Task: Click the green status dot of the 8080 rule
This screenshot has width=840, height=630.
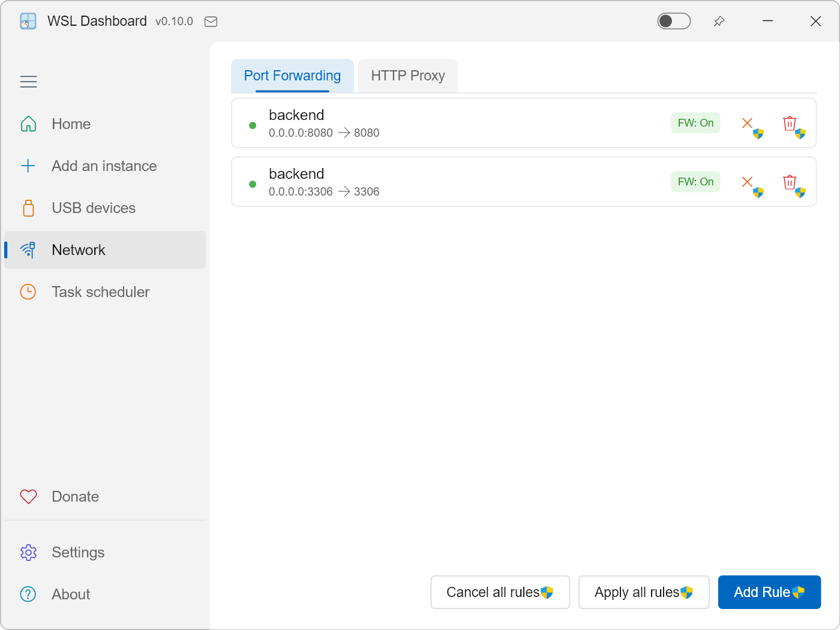Action: pos(253,125)
